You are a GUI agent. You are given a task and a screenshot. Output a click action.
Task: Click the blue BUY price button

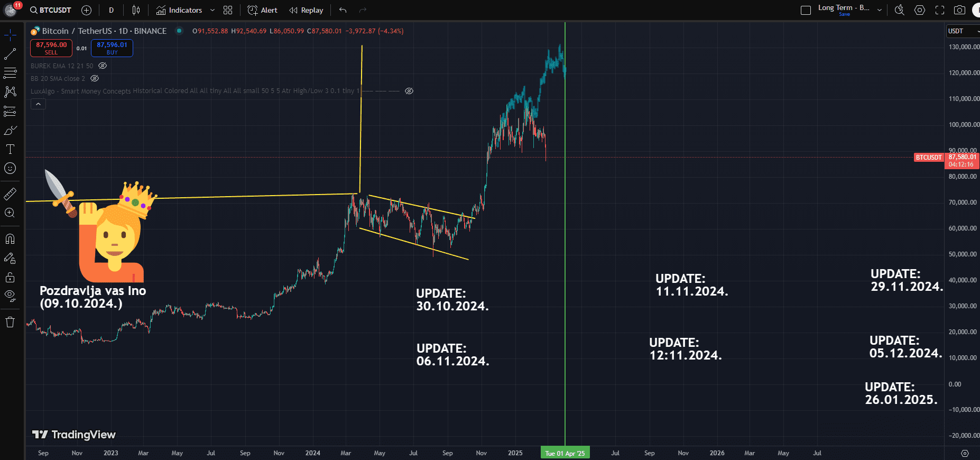[x=112, y=48]
